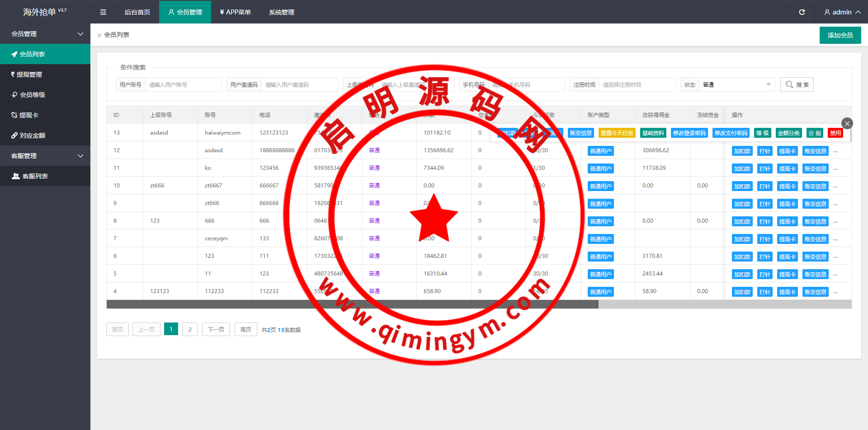
Task: Open 客服列表 with the people icon
Action: (x=45, y=176)
